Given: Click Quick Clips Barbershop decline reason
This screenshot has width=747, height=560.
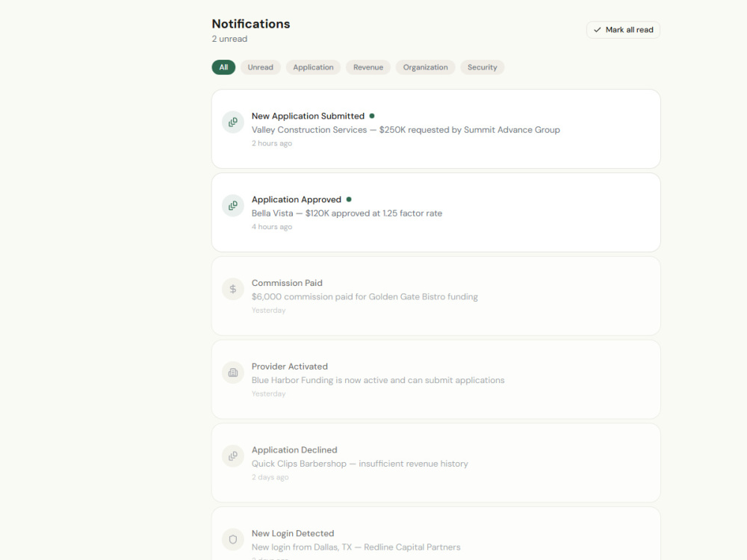Looking at the screenshot, I should tap(360, 464).
